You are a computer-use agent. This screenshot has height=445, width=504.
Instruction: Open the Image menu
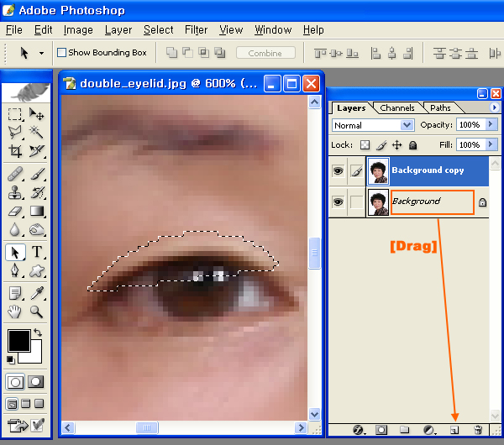(x=78, y=30)
